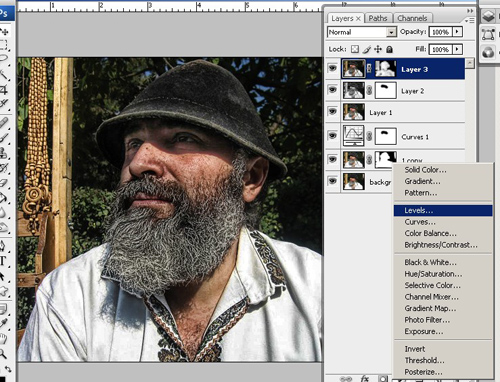This screenshot has width=500, height=382.
Task: Switch to the Channels tab
Action: (412, 18)
